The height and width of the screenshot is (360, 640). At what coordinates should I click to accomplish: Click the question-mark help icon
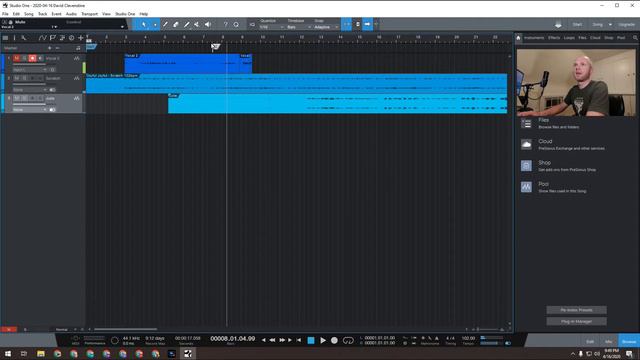coord(225,24)
